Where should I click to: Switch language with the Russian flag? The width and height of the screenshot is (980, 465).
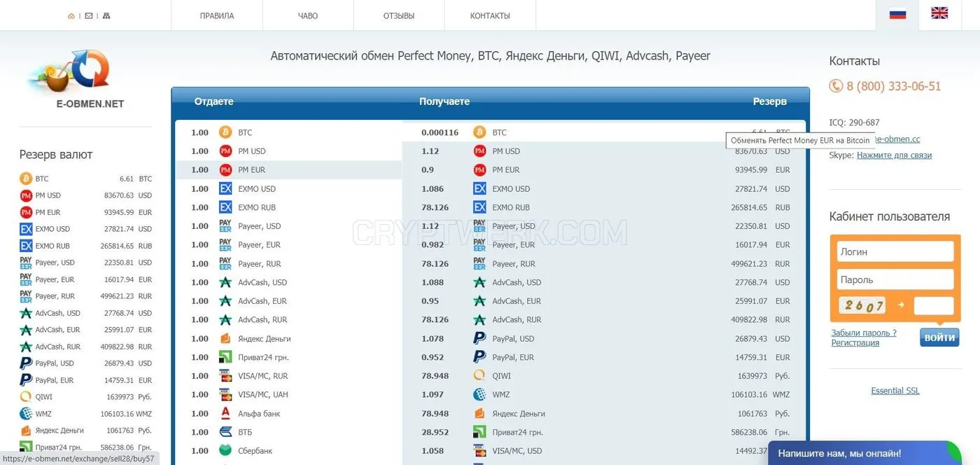[x=897, y=13]
